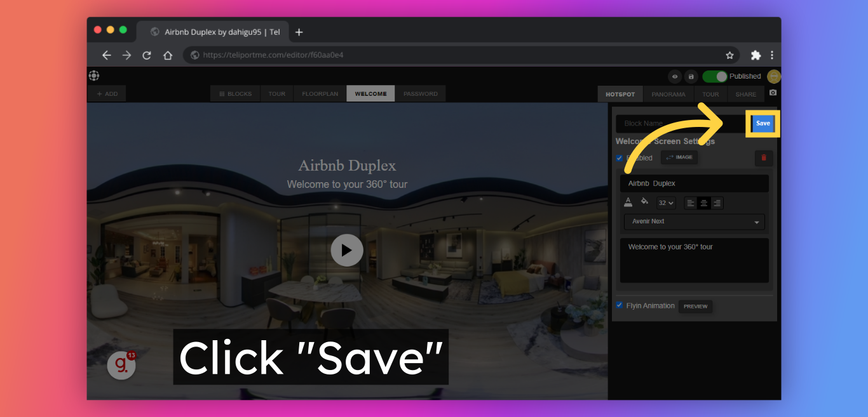Viewport: 868px width, 417px height.
Task: Click the Welcome to your 360° tour textarea
Action: (695, 260)
